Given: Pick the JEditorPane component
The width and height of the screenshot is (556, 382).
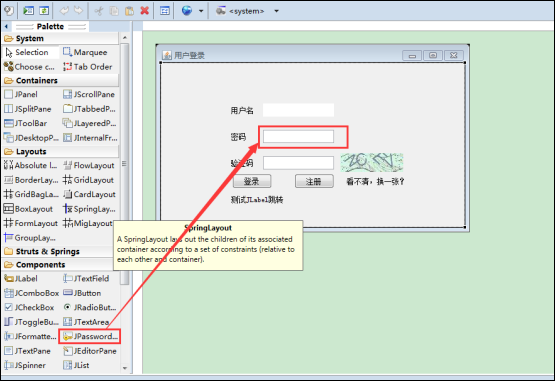Looking at the screenshot, I should click(x=90, y=351).
